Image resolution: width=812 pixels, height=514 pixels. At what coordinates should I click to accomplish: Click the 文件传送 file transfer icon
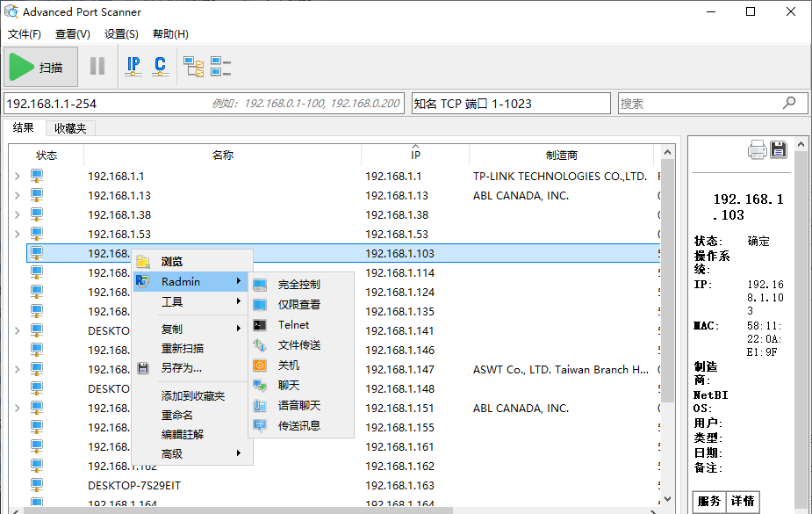click(260, 345)
